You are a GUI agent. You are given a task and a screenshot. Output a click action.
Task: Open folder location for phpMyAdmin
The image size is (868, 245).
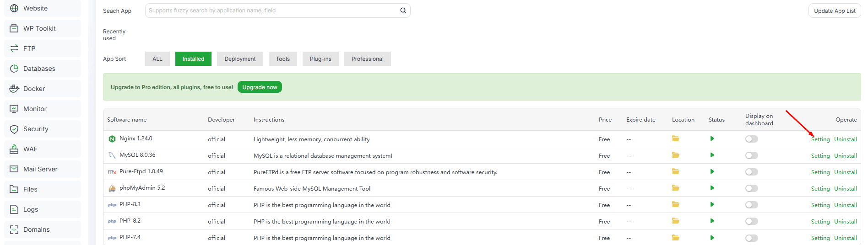[675, 188]
